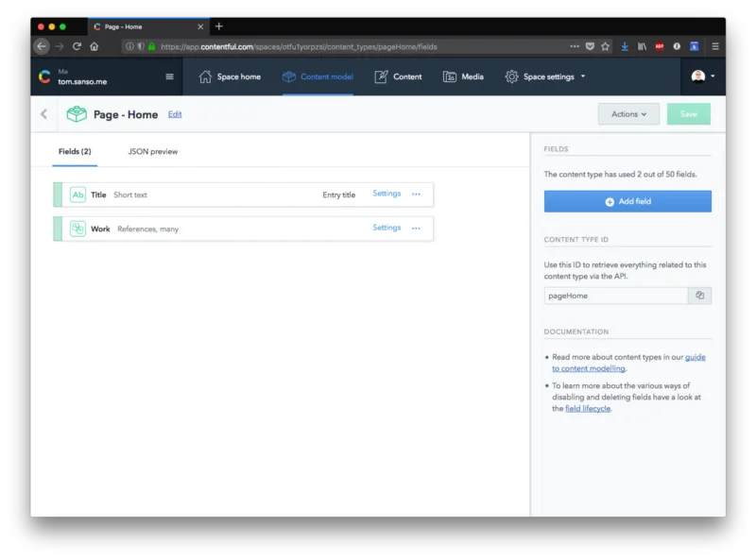
Task: Follow the field lifecycle documentation link
Action: tap(587, 408)
